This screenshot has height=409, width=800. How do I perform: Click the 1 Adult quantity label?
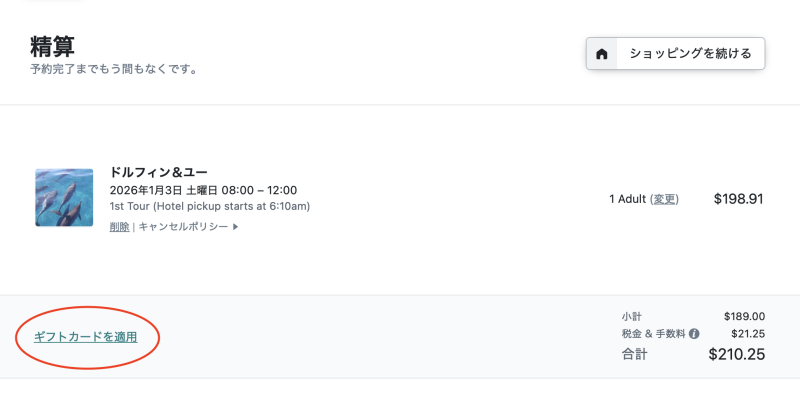(x=627, y=199)
